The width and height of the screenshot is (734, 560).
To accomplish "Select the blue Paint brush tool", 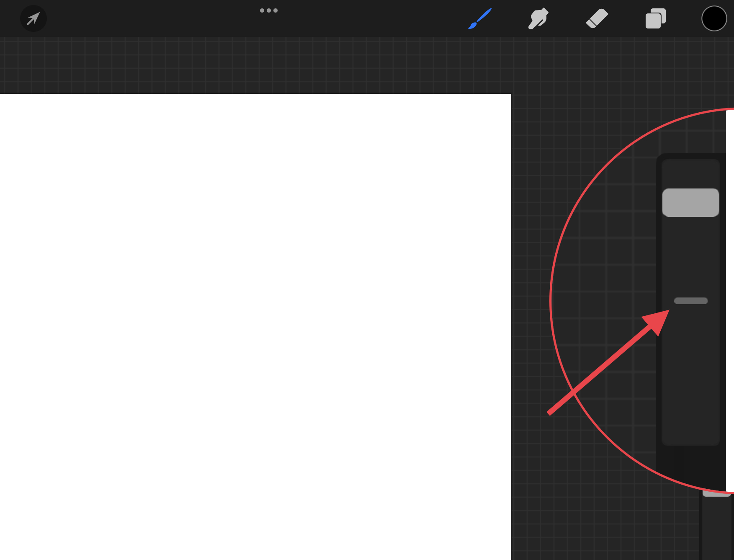I will (x=480, y=18).
